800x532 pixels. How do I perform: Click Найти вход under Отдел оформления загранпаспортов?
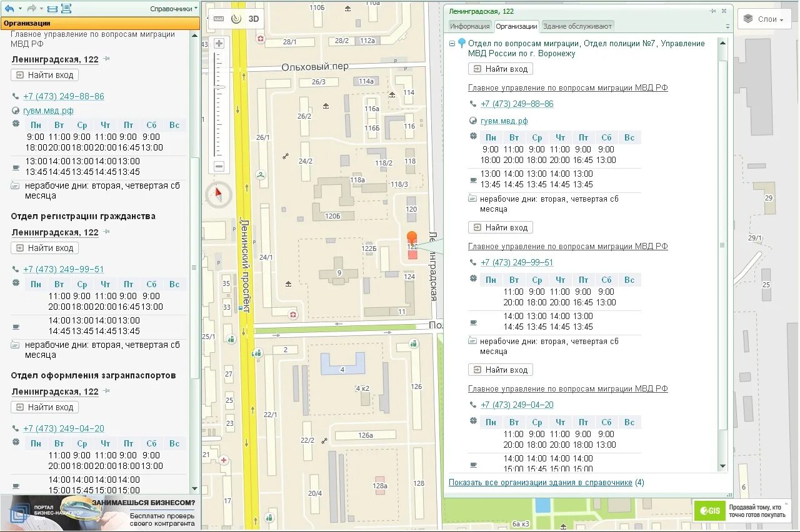pyautogui.click(x=44, y=407)
